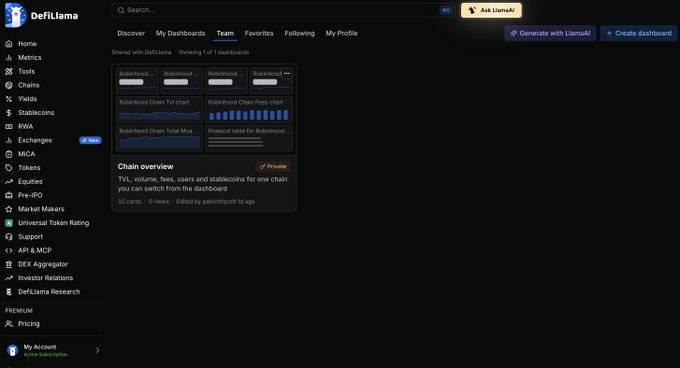Click the Investor Relations icon
Image resolution: width=680 pixels, height=368 pixels.
[9, 278]
